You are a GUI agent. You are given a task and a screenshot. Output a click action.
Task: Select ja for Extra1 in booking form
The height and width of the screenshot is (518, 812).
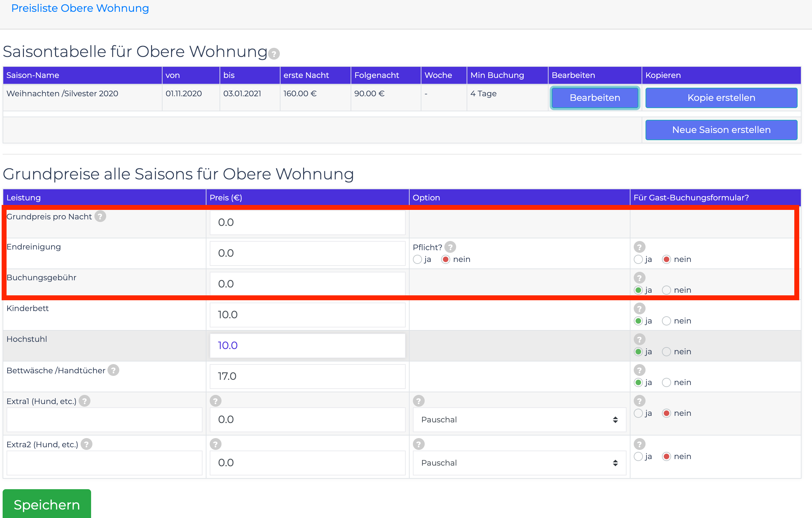pos(638,414)
